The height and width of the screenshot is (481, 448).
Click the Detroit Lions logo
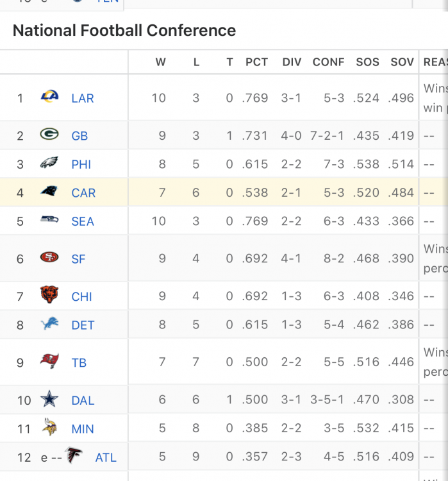(49, 325)
